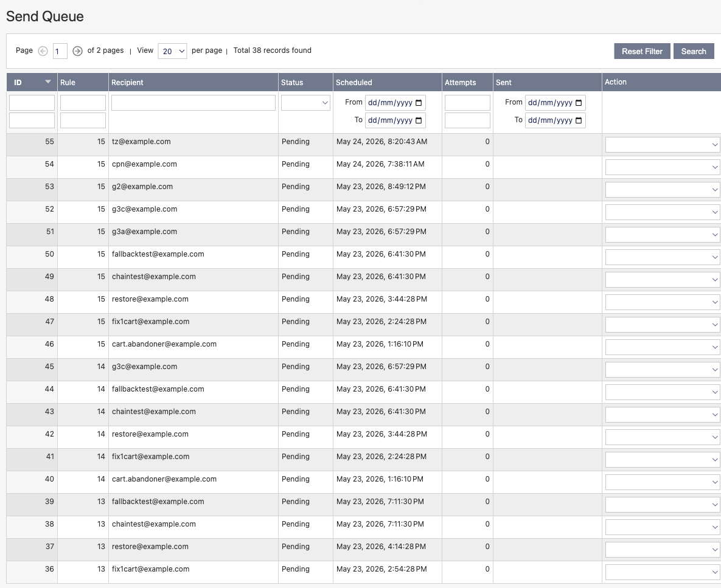Click the Search button
The image size is (721, 588).
(694, 51)
